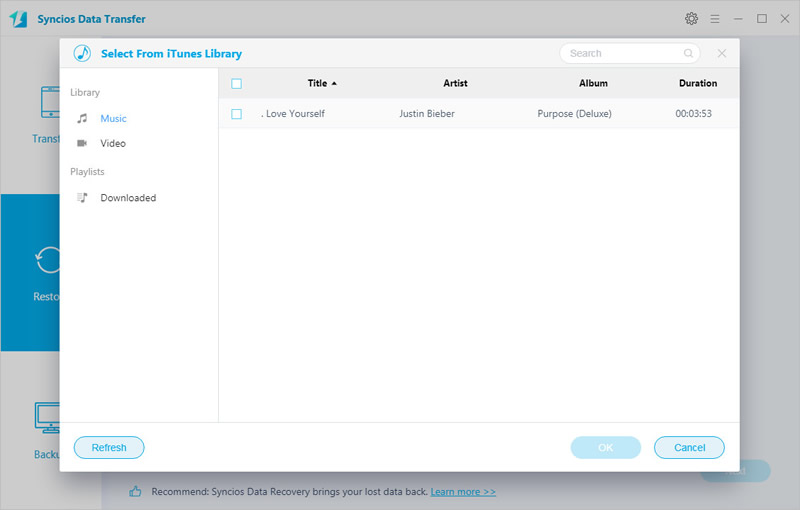Click the album cell Purpose (Deluxe)

click(574, 114)
